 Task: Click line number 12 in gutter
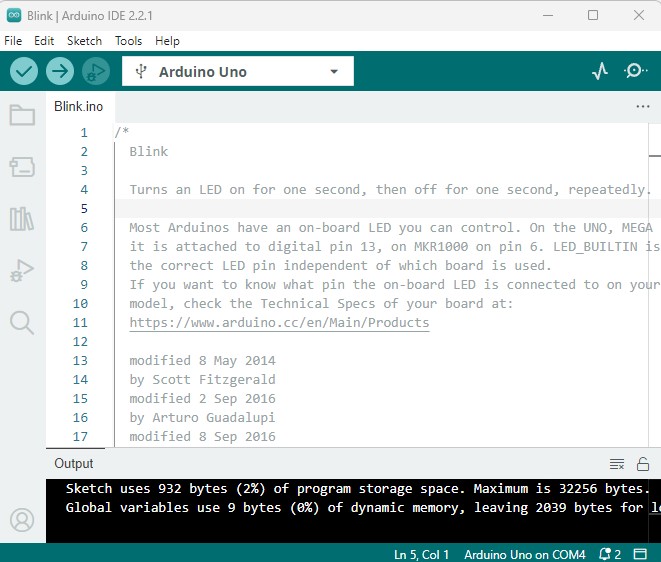[80, 342]
